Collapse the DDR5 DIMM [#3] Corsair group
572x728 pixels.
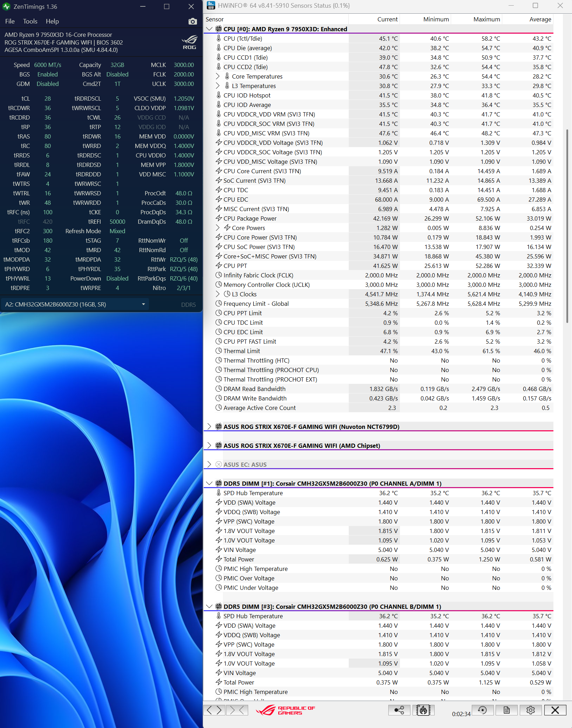tap(209, 606)
